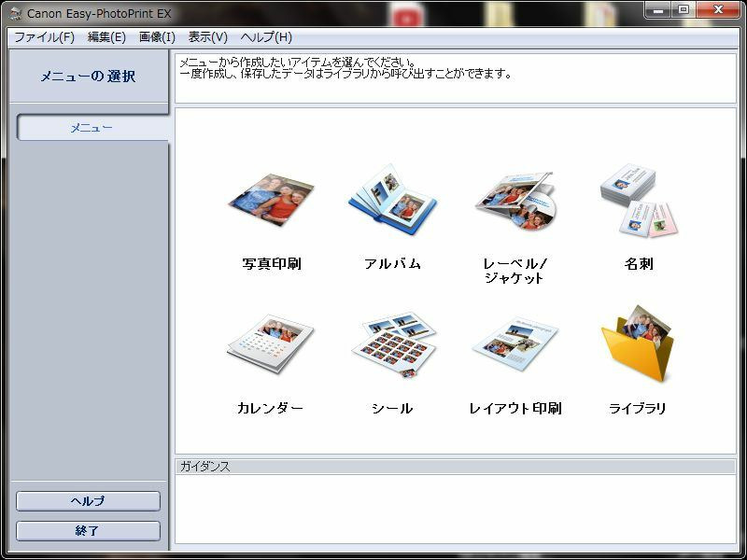Click the 写真印刷 text label

click(x=272, y=264)
